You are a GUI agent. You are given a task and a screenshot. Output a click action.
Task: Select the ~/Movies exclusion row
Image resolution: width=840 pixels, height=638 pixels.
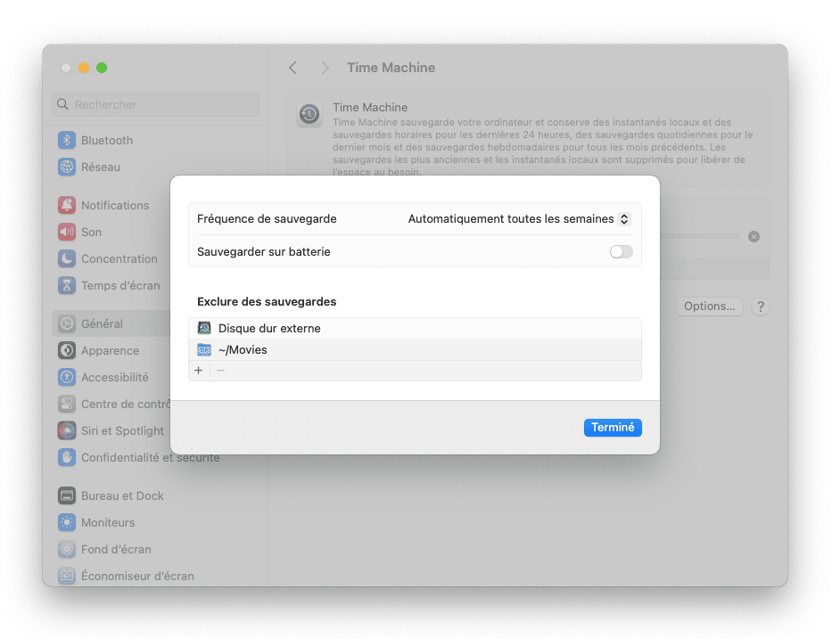pos(415,349)
